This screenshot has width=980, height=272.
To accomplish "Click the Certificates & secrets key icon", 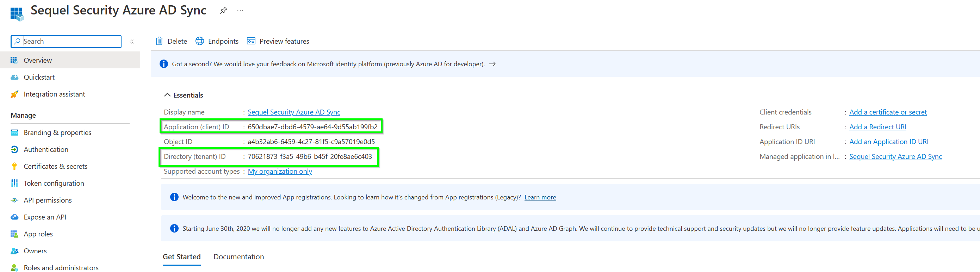I will tap(14, 166).
